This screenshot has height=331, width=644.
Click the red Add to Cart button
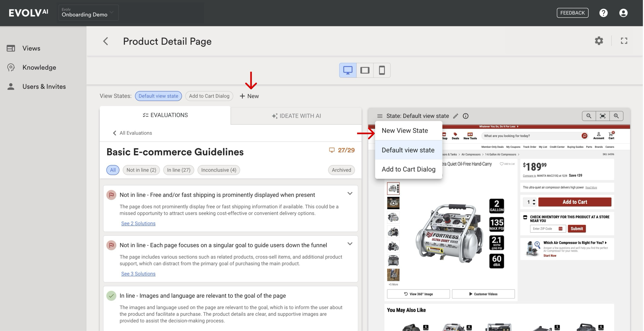coord(574,202)
